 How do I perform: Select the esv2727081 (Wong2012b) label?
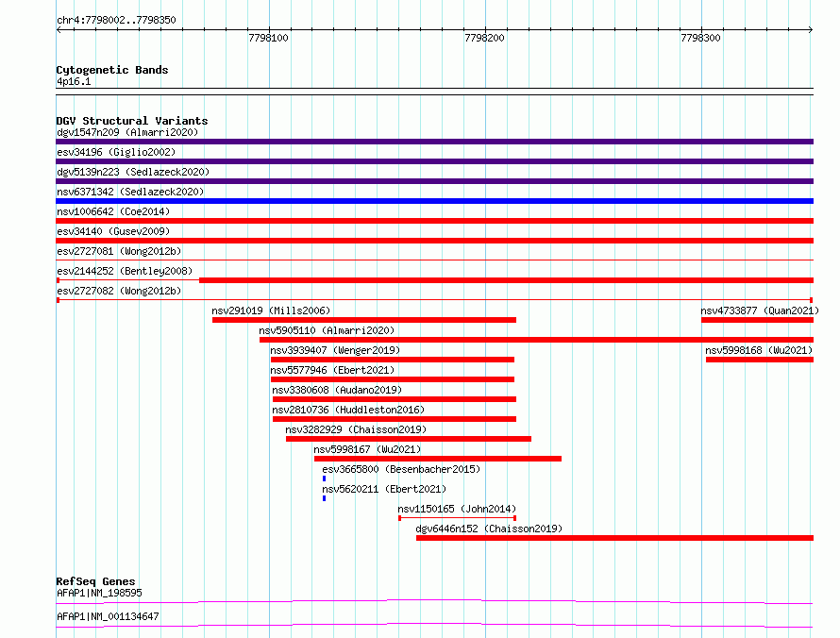click(x=119, y=251)
